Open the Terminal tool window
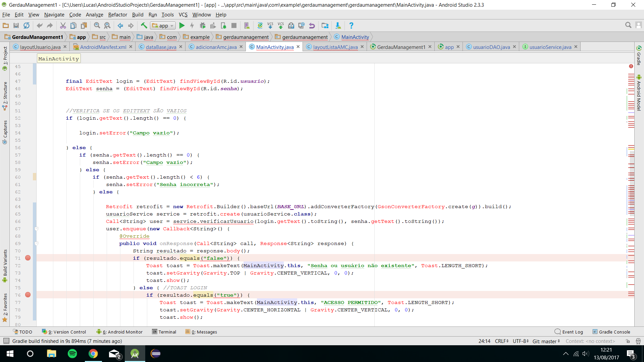 coord(164,332)
